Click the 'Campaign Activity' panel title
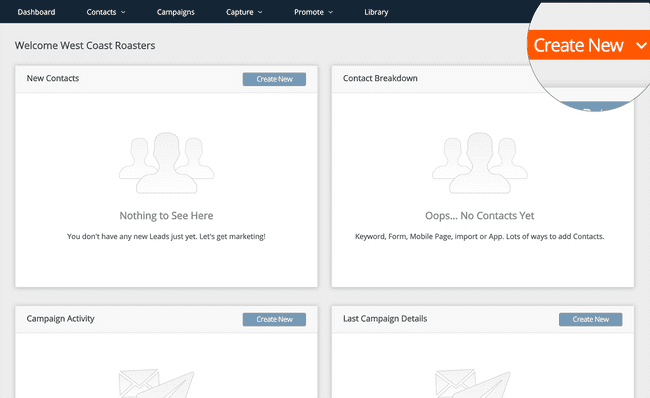650x398 pixels. click(x=61, y=318)
